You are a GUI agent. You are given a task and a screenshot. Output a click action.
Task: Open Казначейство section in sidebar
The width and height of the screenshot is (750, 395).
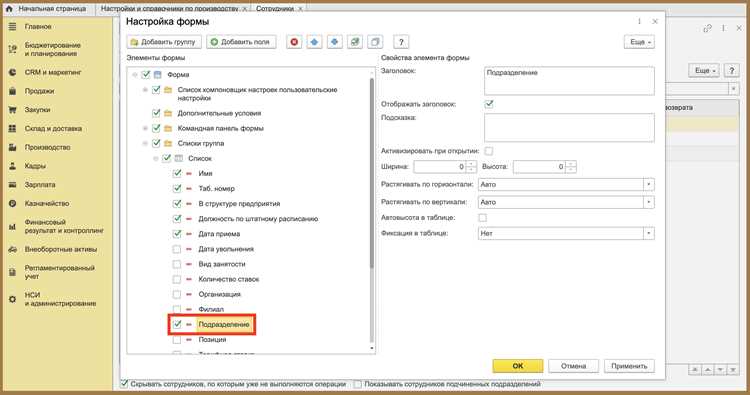[46, 203]
